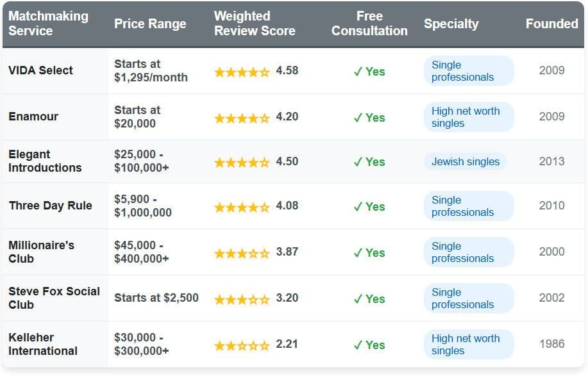Click Elegant Introductions' star rating
The image size is (588, 376).
(242, 163)
